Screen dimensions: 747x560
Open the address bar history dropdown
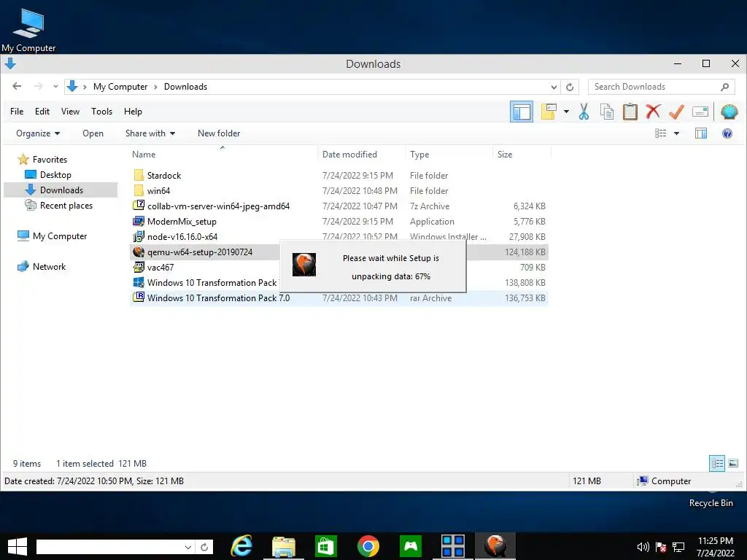click(x=554, y=87)
